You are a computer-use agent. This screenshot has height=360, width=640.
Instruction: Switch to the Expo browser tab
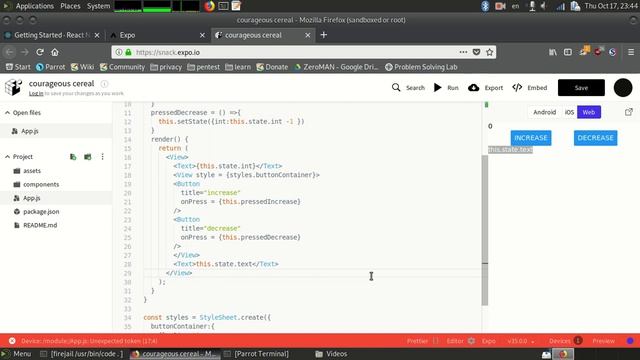pos(158,35)
